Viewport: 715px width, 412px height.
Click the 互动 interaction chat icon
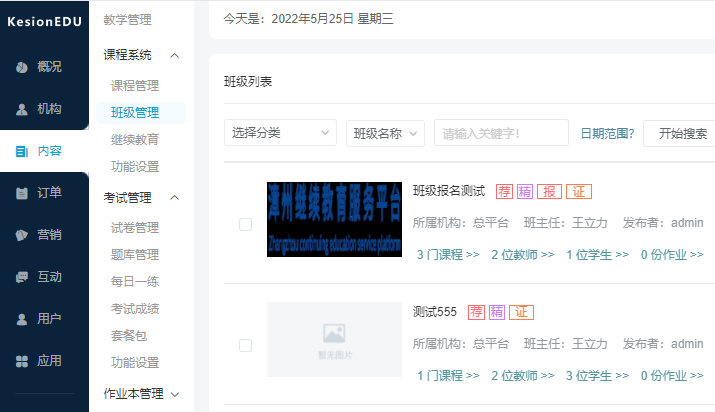click(x=22, y=277)
